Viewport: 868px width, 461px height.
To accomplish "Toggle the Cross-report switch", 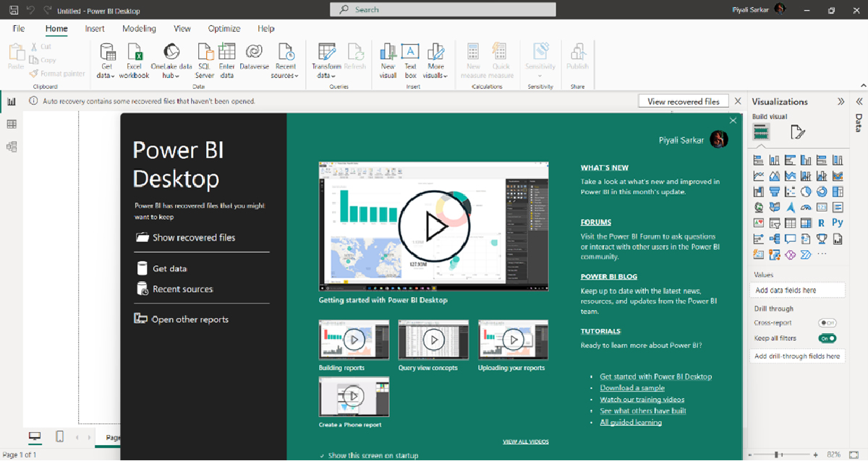I will pos(827,323).
